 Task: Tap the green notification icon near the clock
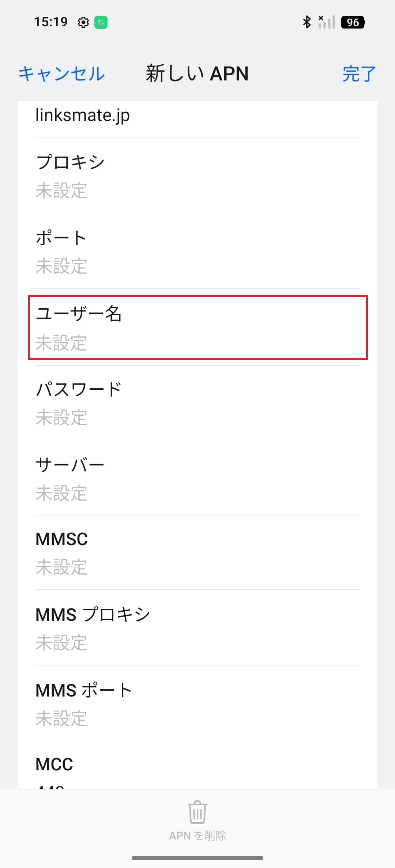point(101,22)
